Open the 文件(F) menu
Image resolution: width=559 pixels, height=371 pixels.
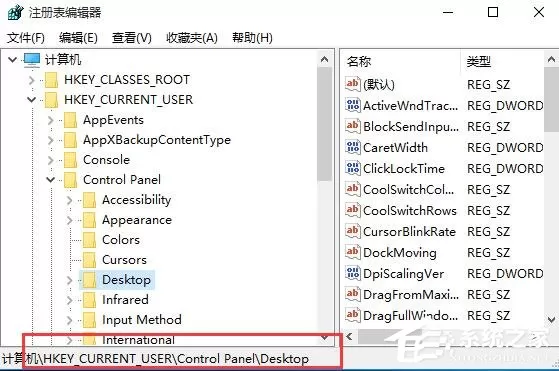26,37
